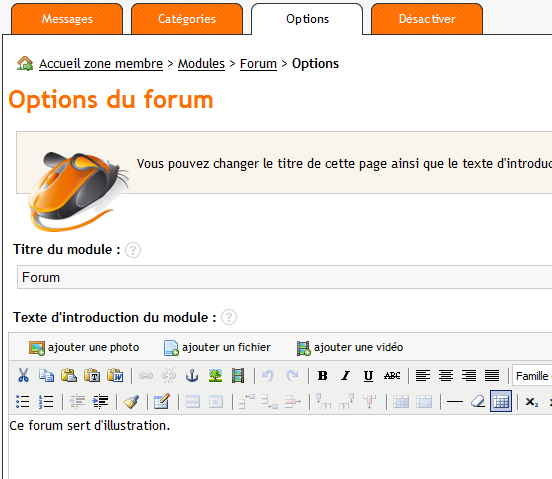
Task: Click the Undo arrow icon
Action: click(x=268, y=376)
